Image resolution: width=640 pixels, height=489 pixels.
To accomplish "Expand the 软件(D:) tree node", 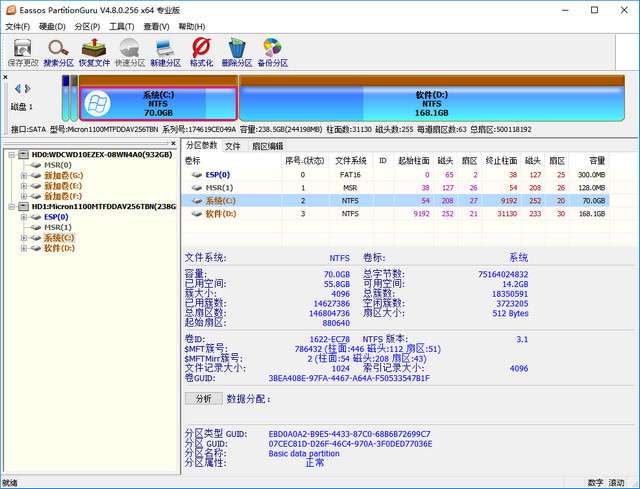I will coord(24,248).
